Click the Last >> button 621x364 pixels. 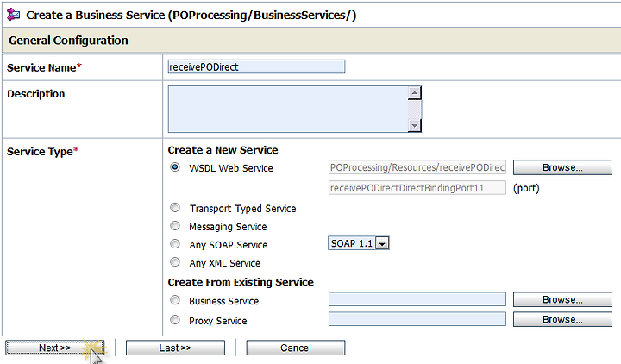(x=175, y=348)
